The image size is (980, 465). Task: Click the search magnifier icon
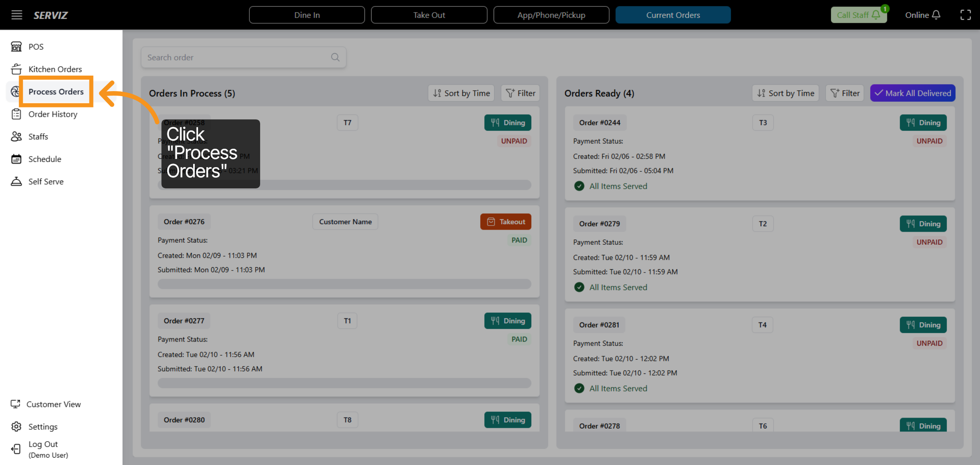(x=335, y=57)
